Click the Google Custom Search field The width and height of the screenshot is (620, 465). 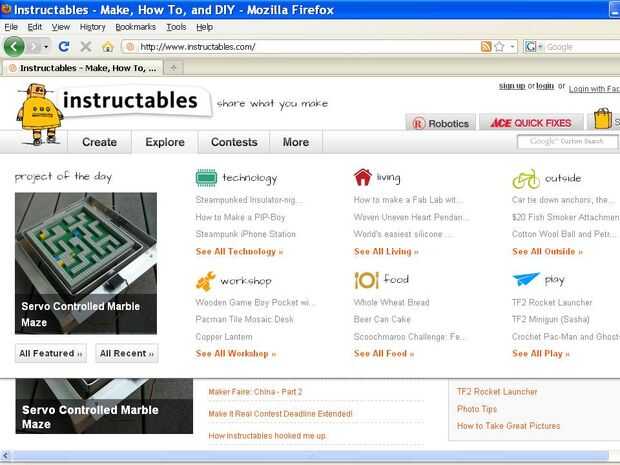pos(567,142)
